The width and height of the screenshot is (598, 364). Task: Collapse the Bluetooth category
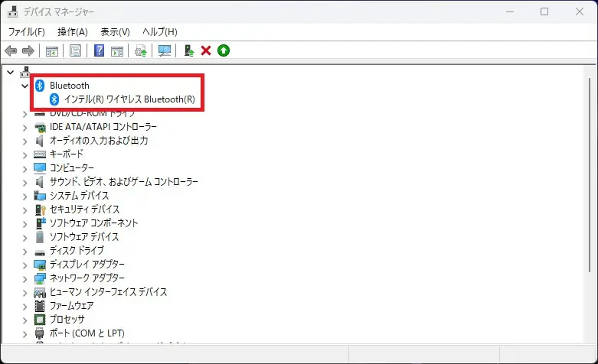point(25,86)
